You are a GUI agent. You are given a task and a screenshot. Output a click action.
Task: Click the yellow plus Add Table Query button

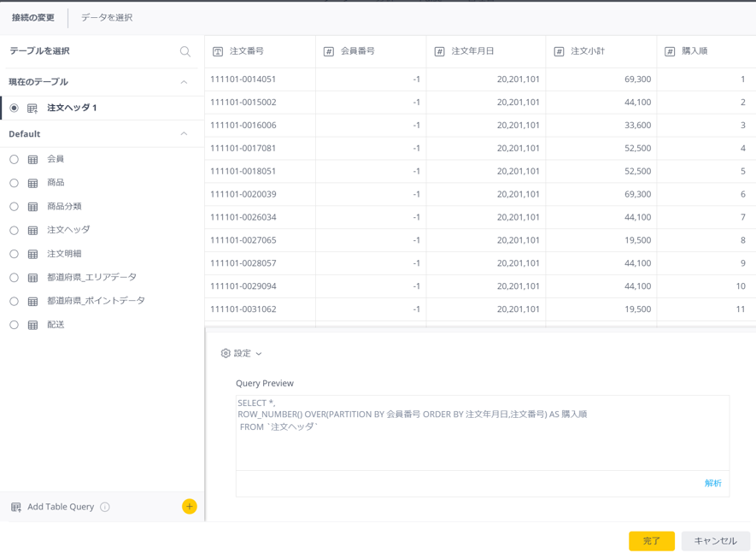[x=190, y=507]
